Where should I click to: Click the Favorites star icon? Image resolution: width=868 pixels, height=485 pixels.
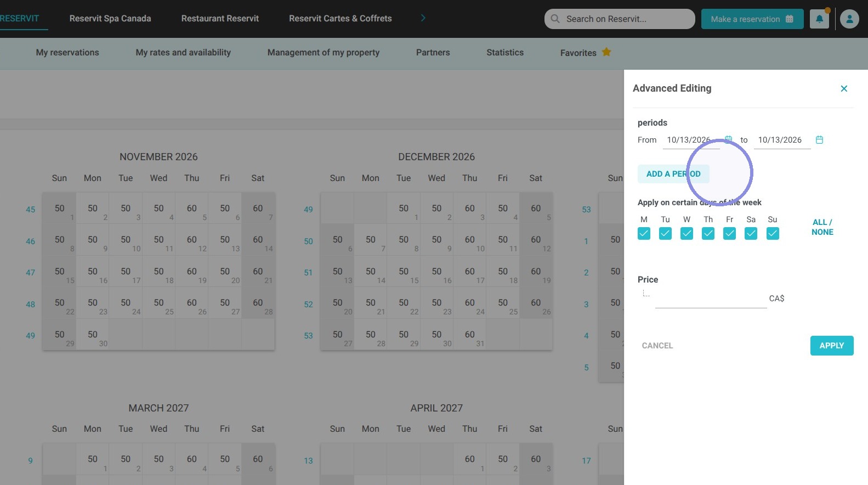(x=606, y=52)
